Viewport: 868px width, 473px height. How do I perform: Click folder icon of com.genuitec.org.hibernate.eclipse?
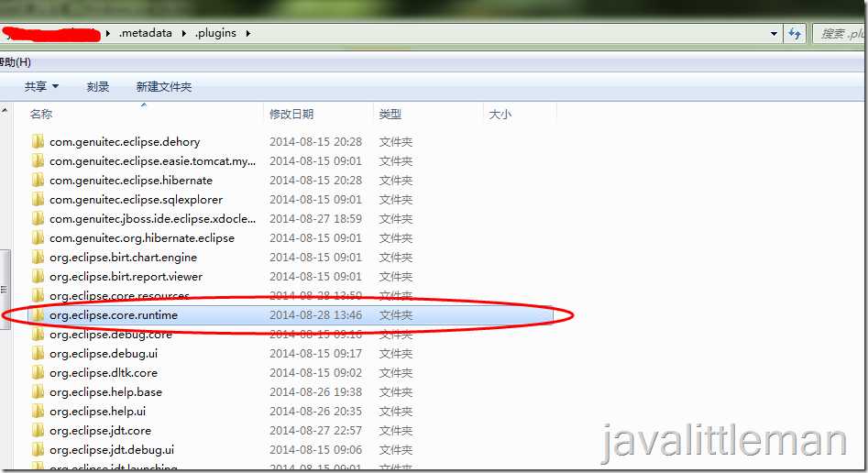click(x=38, y=237)
